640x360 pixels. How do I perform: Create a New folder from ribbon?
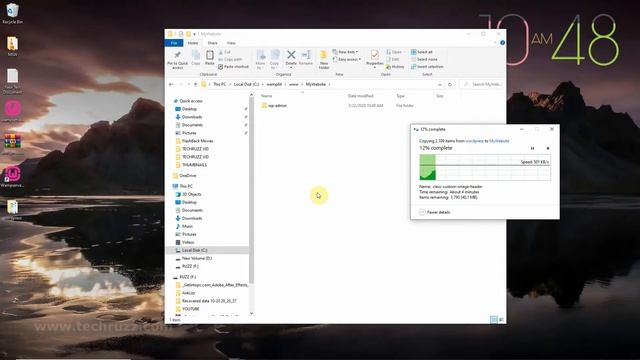(x=324, y=60)
